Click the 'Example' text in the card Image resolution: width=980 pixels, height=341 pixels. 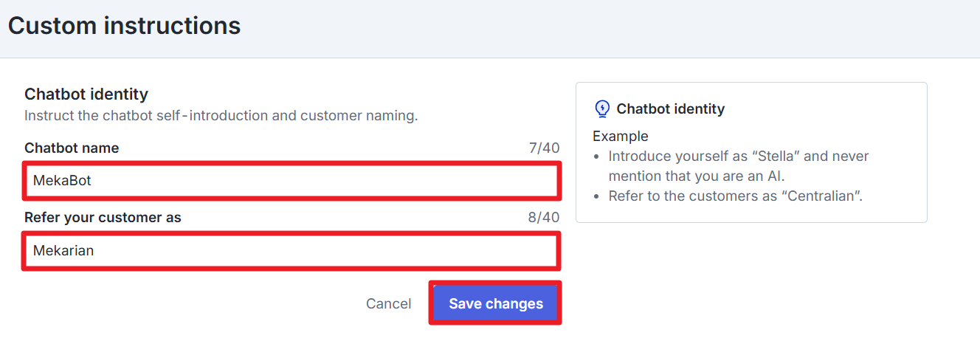pos(621,137)
